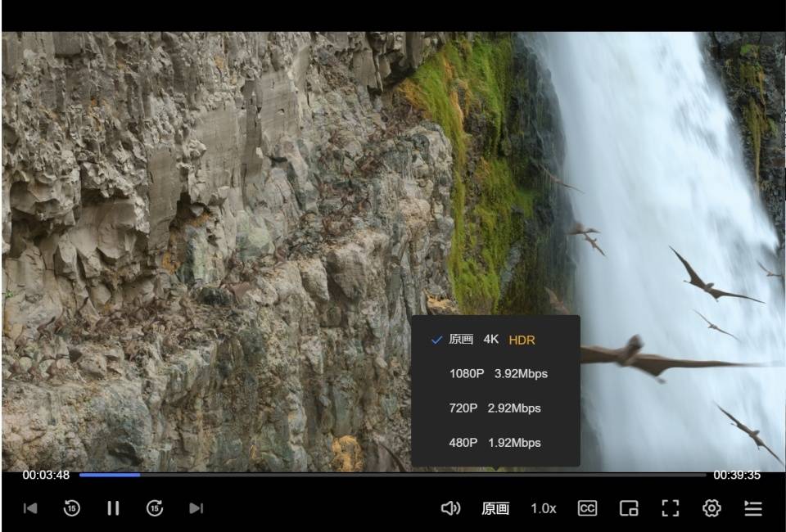Screen dimensions: 786x532
Task: Seek on the video progress bar
Action: tap(392, 475)
